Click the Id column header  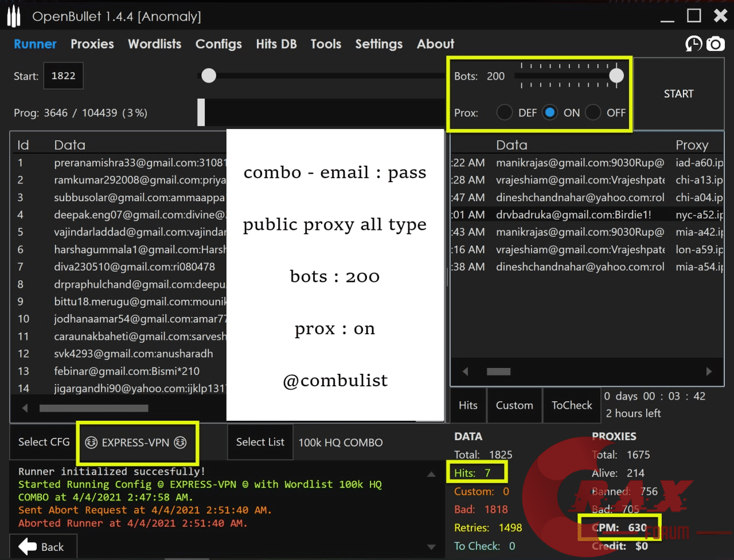tap(23, 145)
